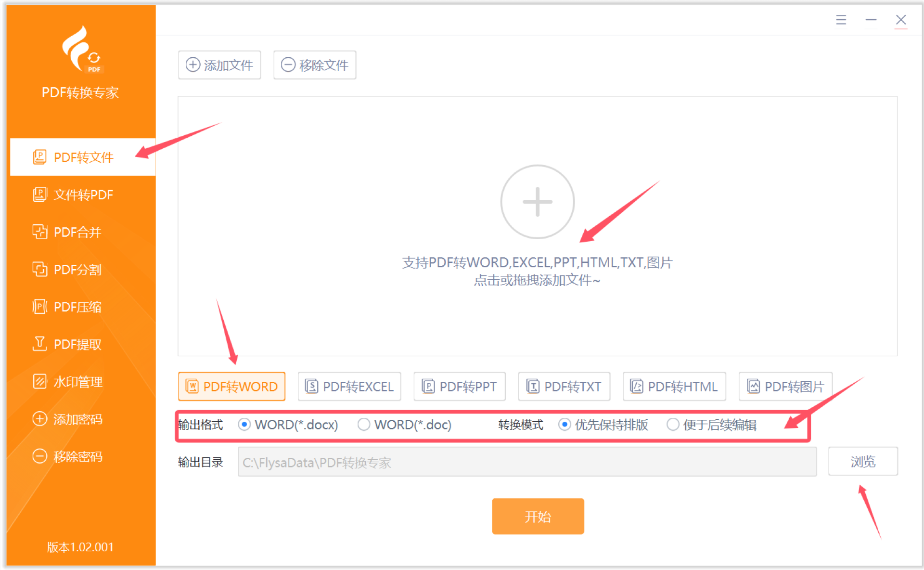924x570 pixels.
Task: Click the 添加密码 add password icon
Action: [x=39, y=419]
